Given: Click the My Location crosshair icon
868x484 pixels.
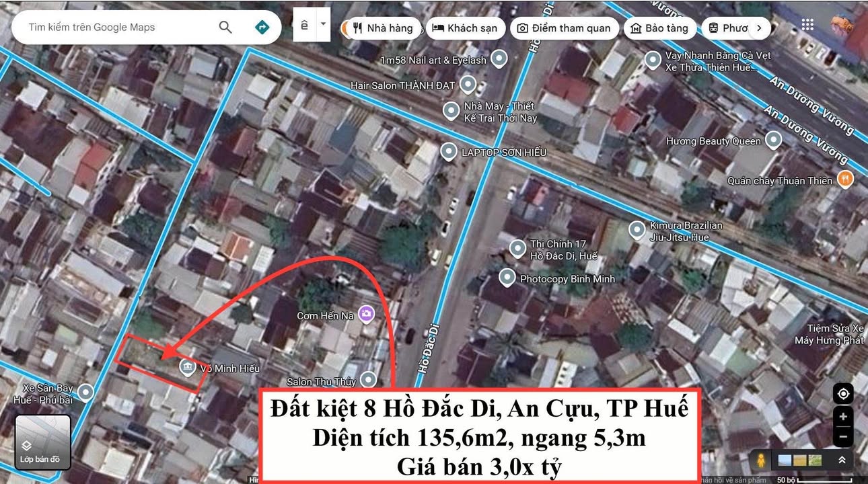Looking at the screenshot, I should pos(843,393).
